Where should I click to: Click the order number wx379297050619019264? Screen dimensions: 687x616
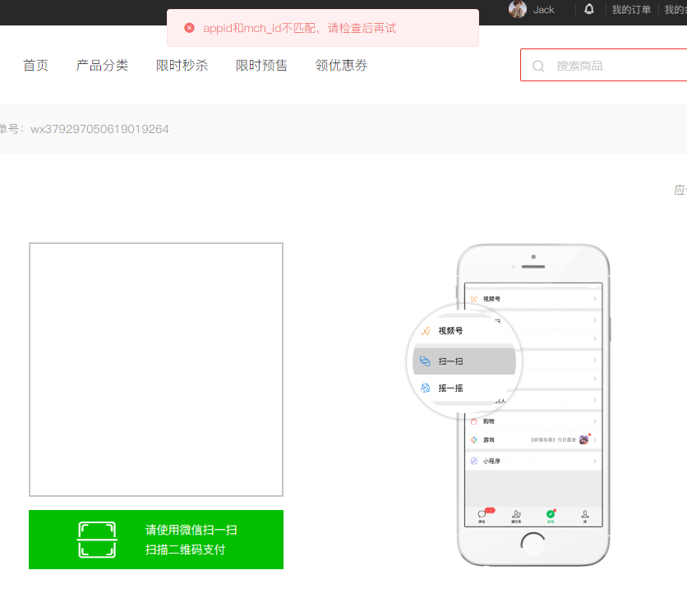pyautogui.click(x=99, y=129)
